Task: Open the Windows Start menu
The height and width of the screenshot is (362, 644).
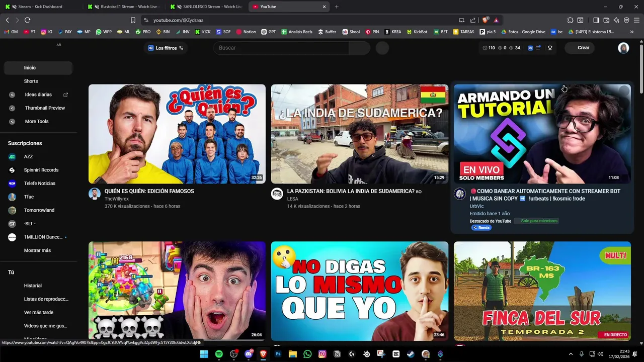Action: pos(204,354)
